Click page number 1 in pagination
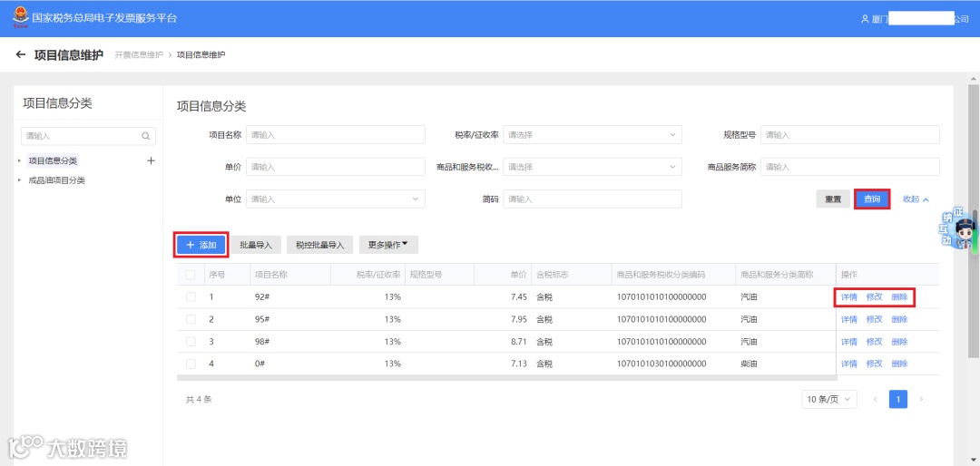980x466 pixels. (898, 399)
